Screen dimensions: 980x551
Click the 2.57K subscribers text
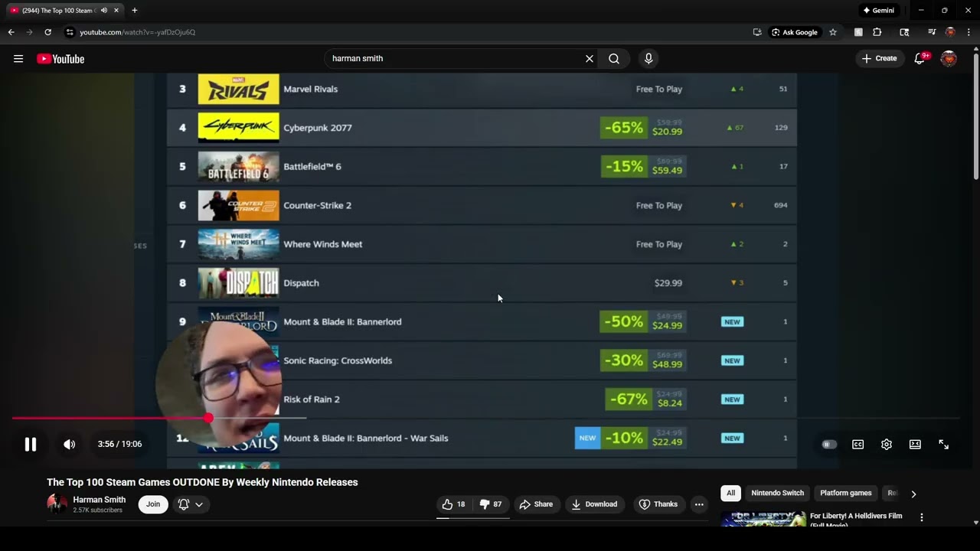click(x=97, y=510)
